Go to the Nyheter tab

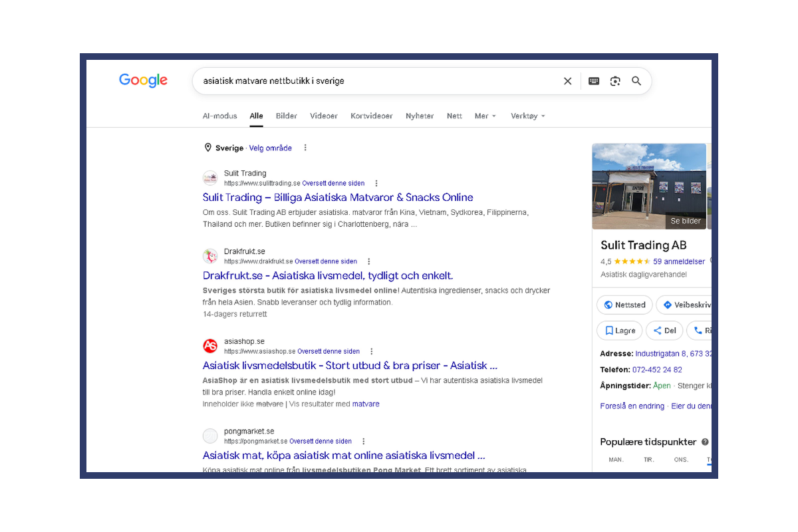(x=420, y=116)
